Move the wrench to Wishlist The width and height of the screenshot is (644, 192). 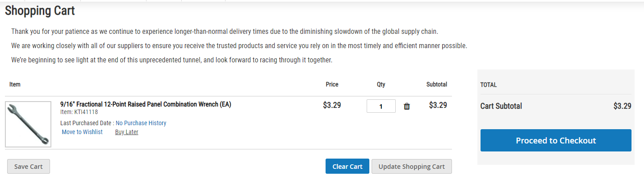[82, 132]
